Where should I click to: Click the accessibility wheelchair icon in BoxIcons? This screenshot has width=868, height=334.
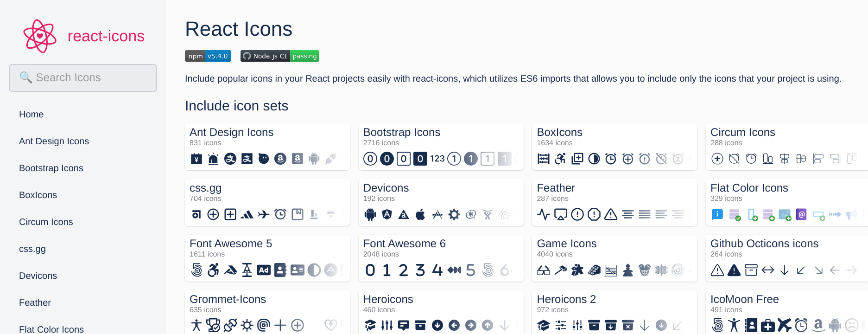(560, 159)
